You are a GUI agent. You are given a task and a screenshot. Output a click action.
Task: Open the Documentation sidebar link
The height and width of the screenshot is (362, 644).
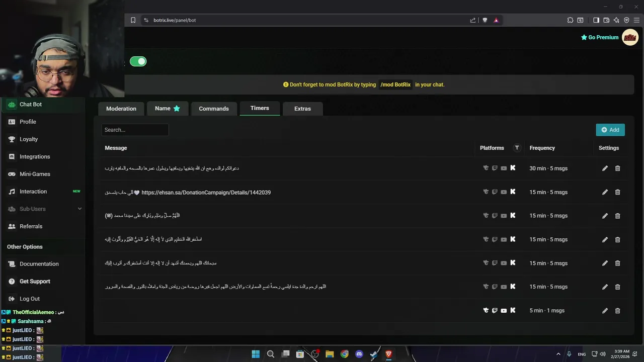[x=39, y=264]
